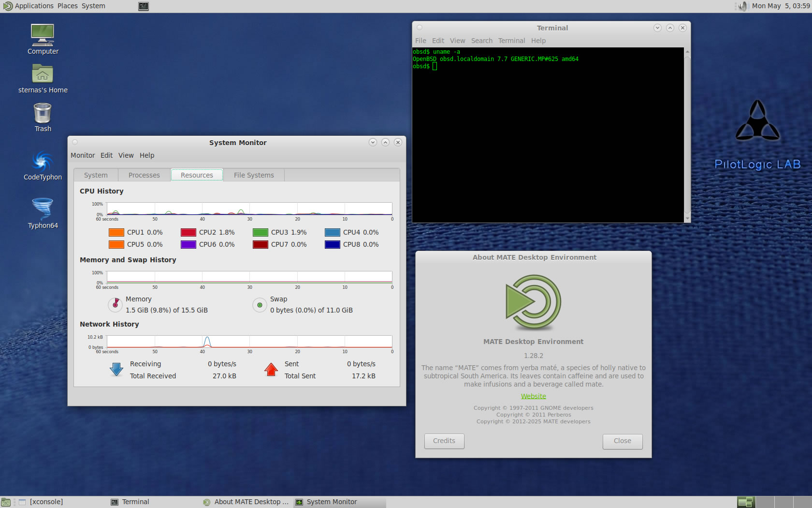Open the System menu in top panel

pyautogui.click(x=93, y=6)
